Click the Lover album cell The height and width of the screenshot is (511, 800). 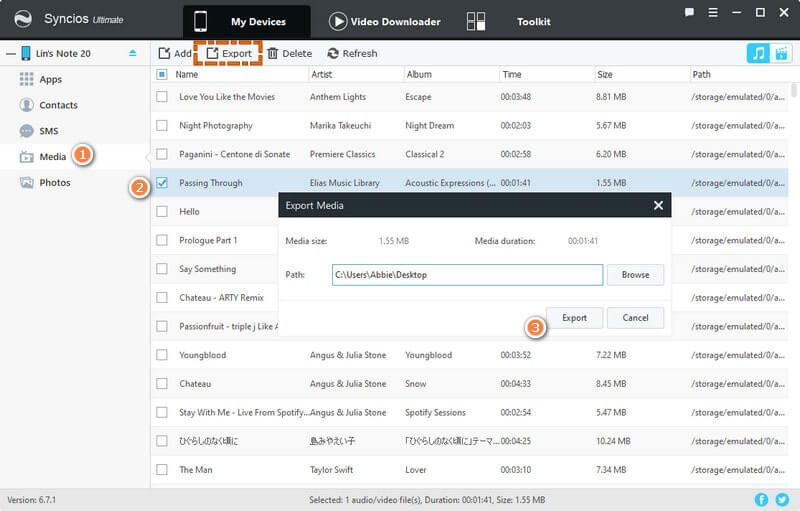tap(416, 470)
